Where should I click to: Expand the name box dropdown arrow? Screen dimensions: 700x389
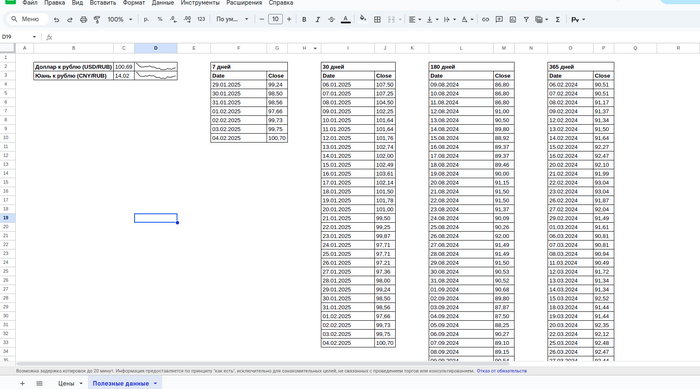(x=34, y=37)
